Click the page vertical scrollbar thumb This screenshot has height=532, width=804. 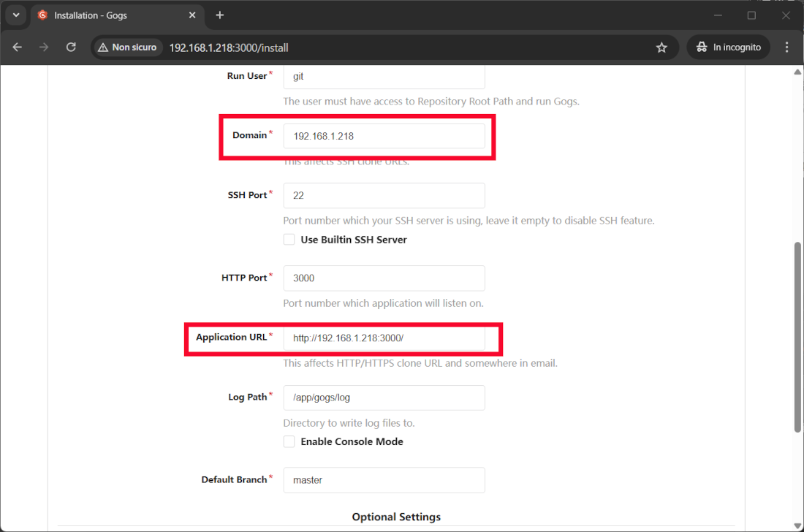click(x=797, y=336)
